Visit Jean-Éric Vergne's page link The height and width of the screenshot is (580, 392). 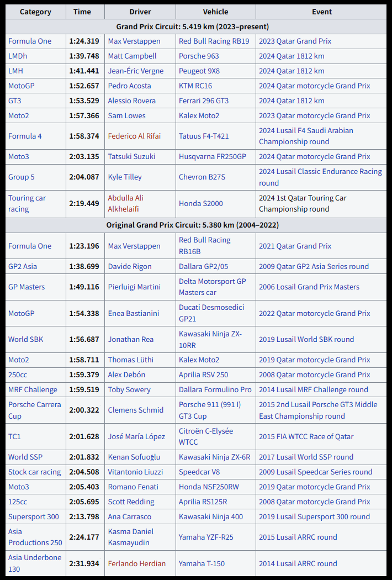pos(136,71)
